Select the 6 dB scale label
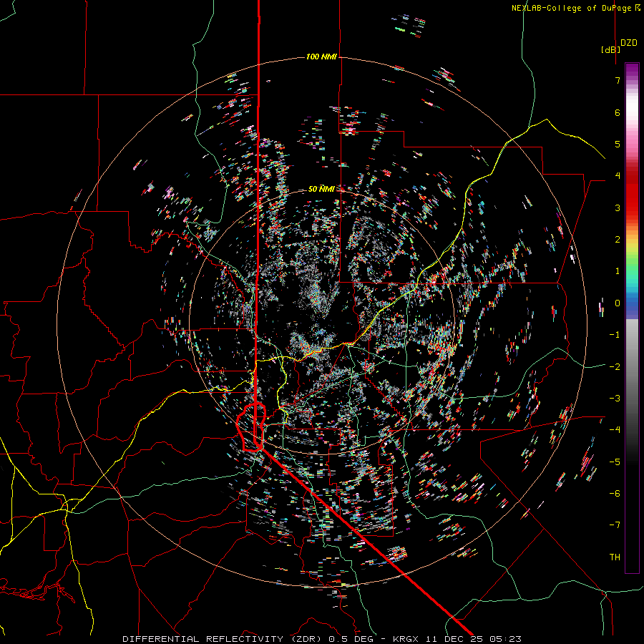Viewport: 644px width, 644px height. [x=618, y=112]
